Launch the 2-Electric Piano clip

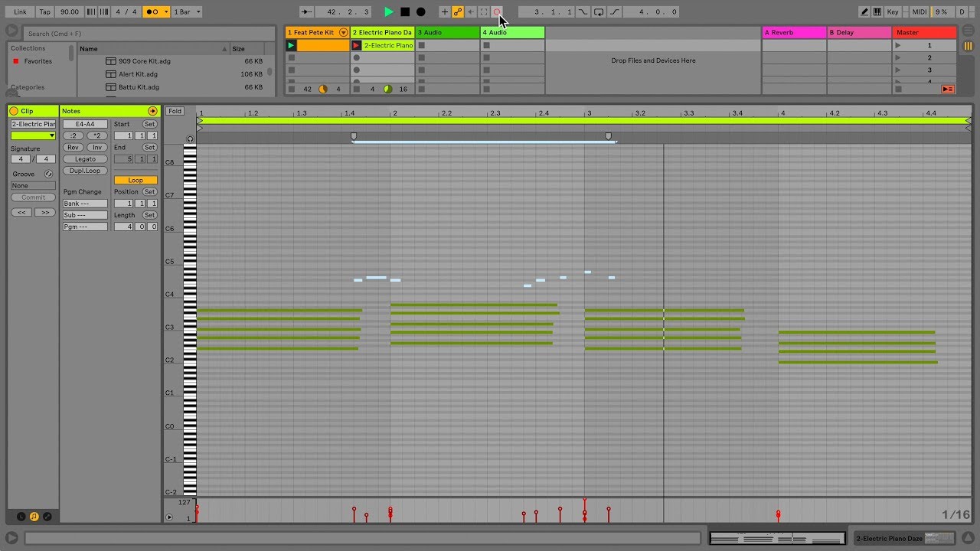pyautogui.click(x=356, y=45)
